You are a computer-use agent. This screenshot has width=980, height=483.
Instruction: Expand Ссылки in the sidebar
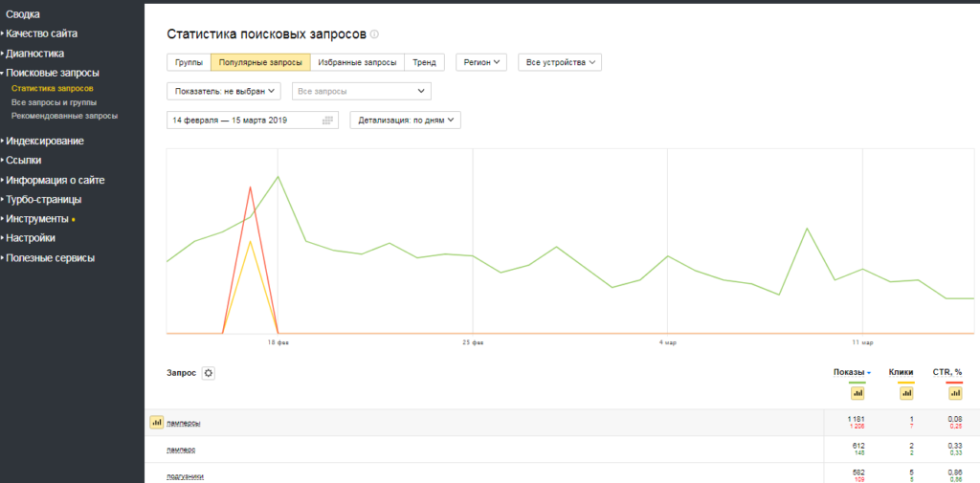coord(24,161)
